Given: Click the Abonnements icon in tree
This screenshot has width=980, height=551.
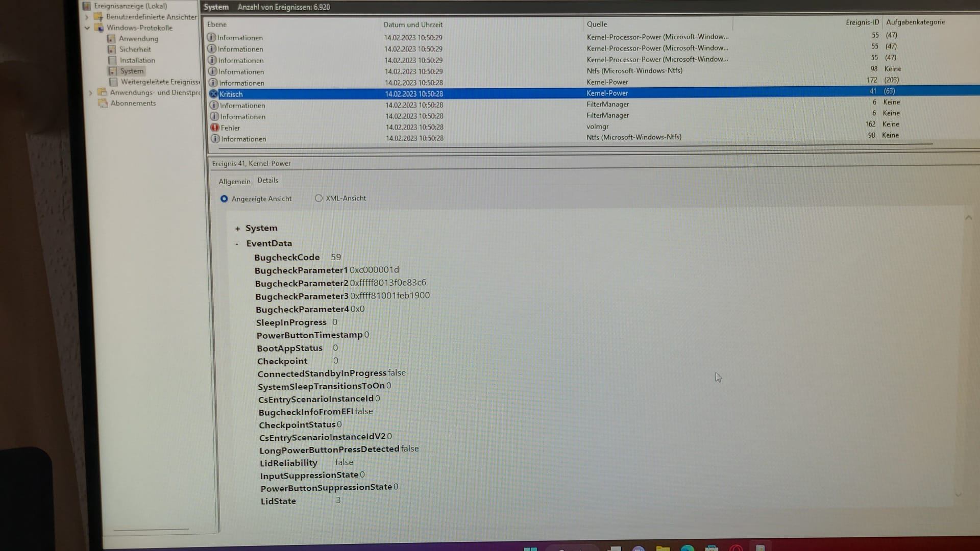Looking at the screenshot, I should point(103,103).
